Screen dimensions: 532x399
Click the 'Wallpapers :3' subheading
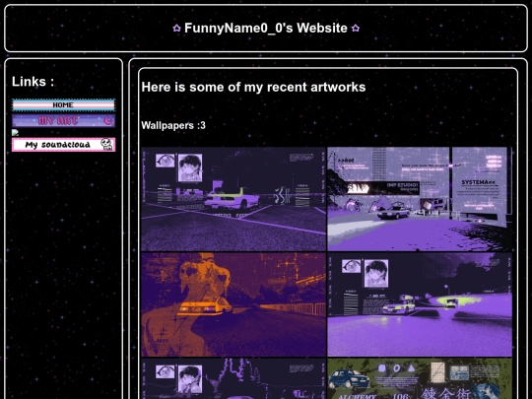[173, 125]
